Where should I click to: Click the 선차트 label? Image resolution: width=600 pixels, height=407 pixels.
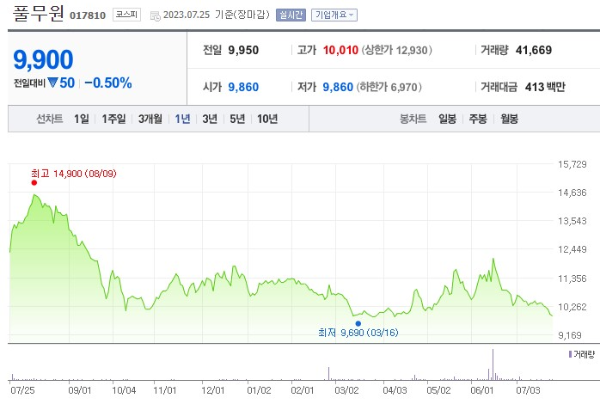point(50,119)
